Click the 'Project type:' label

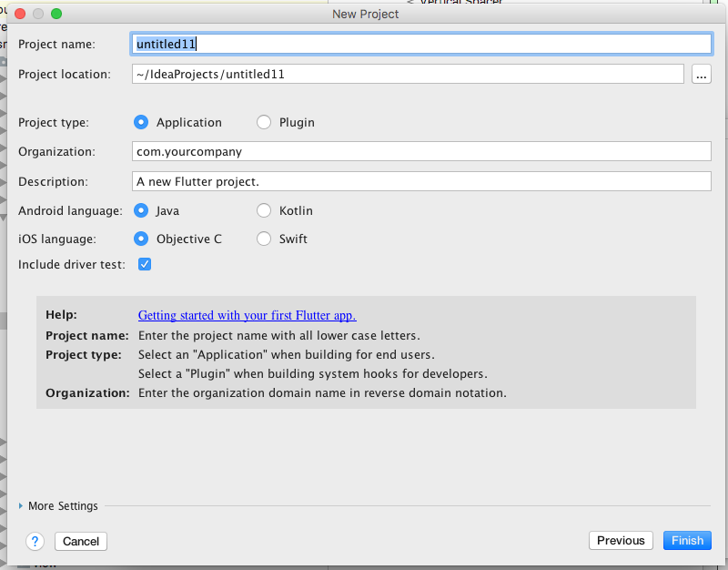pos(54,123)
